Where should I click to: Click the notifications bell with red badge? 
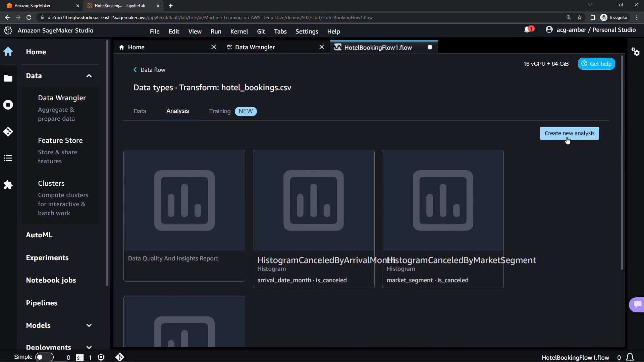528,30
